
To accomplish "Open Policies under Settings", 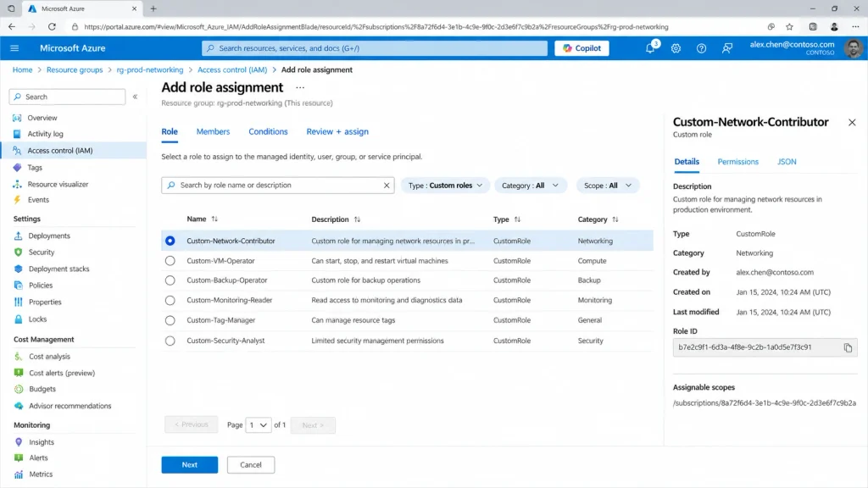I will click(x=41, y=286).
